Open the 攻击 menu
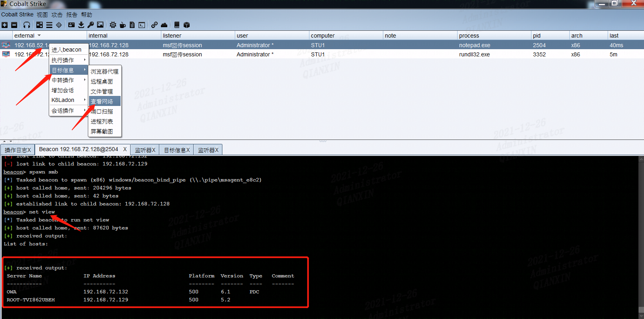Viewport: 644px width, 319px height. 57,15
